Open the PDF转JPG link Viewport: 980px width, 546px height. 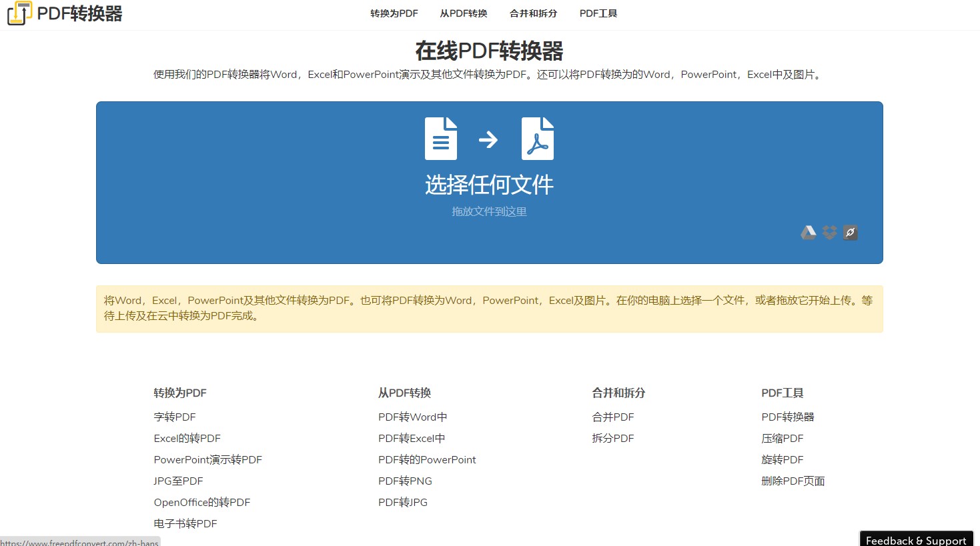(x=403, y=502)
